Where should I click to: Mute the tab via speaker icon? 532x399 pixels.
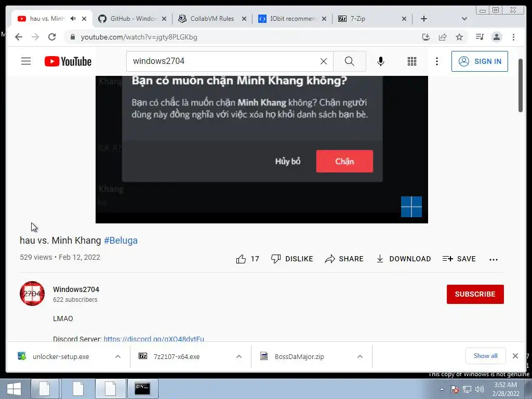(73, 19)
